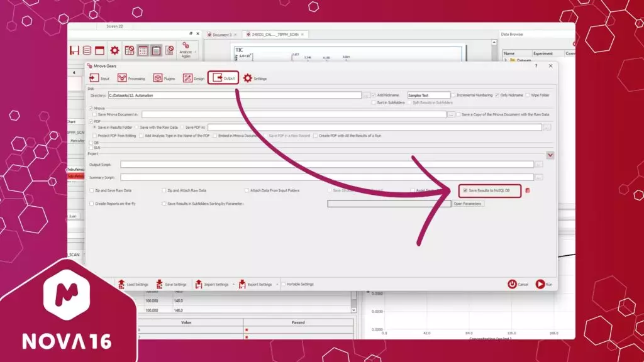The height and width of the screenshot is (362, 644).
Task: Open the Settings gear section
Action: pyautogui.click(x=248, y=79)
